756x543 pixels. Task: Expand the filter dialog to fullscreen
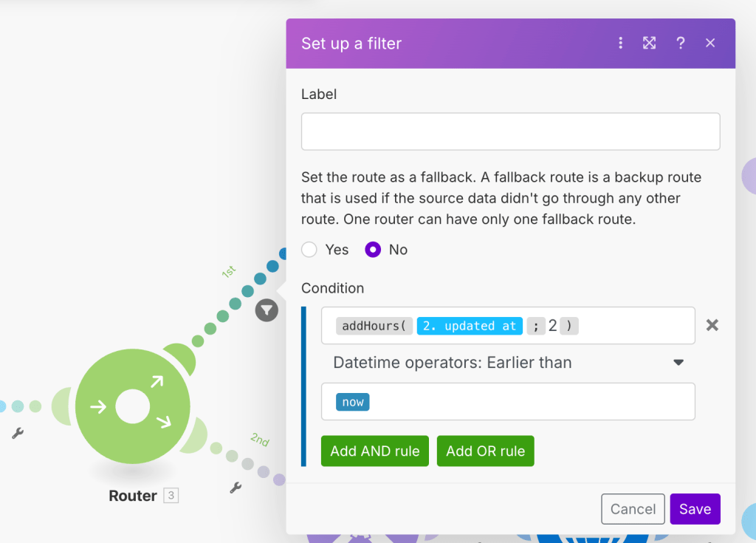(x=649, y=43)
